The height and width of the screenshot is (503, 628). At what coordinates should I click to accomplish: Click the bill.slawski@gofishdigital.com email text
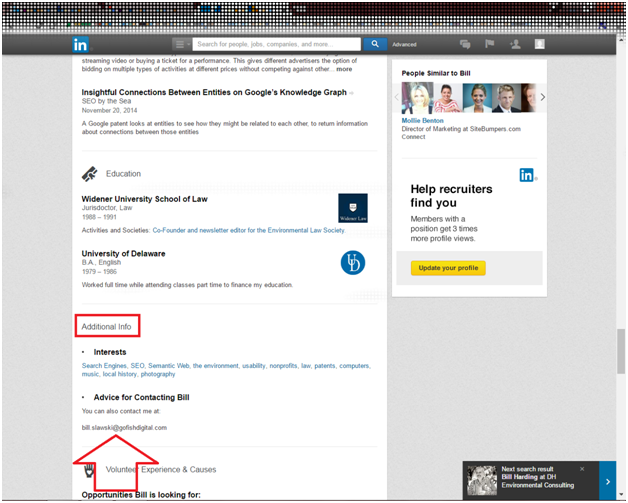[x=124, y=428]
